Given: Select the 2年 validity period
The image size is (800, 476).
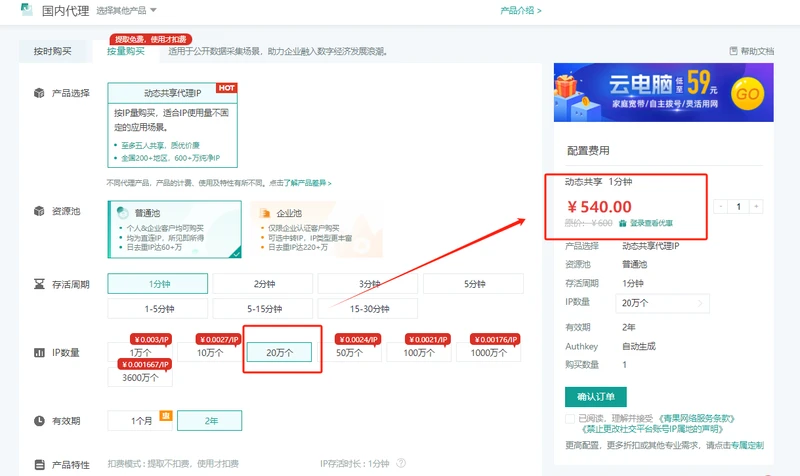Looking at the screenshot, I should pyautogui.click(x=210, y=421).
